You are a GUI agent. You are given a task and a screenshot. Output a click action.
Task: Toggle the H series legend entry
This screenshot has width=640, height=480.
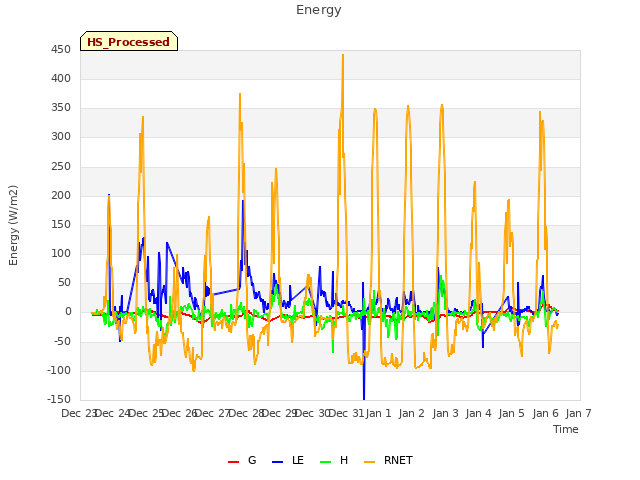[x=334, y=460]
